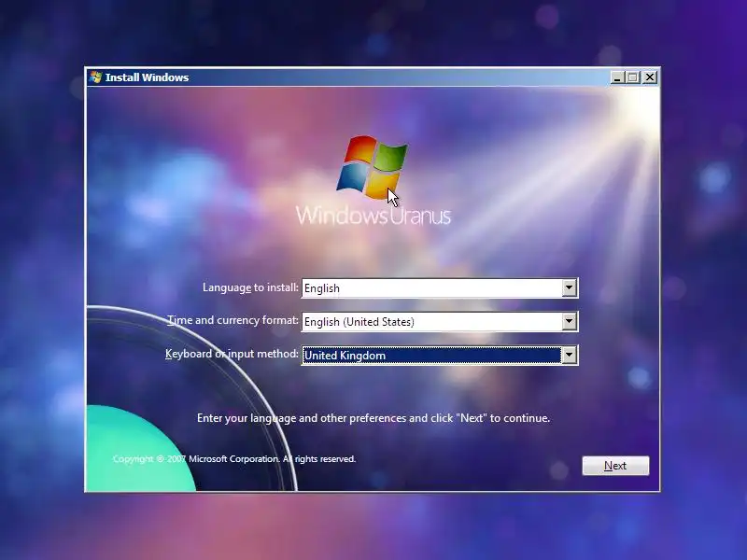Image resolution: width=747 pixels, height=560 pixels.
Task: Click the "Install Windows" title text
Action: point(147,77)
